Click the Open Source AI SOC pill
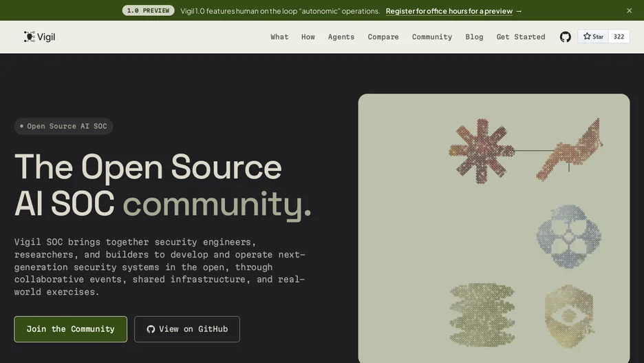 (64, 126)
